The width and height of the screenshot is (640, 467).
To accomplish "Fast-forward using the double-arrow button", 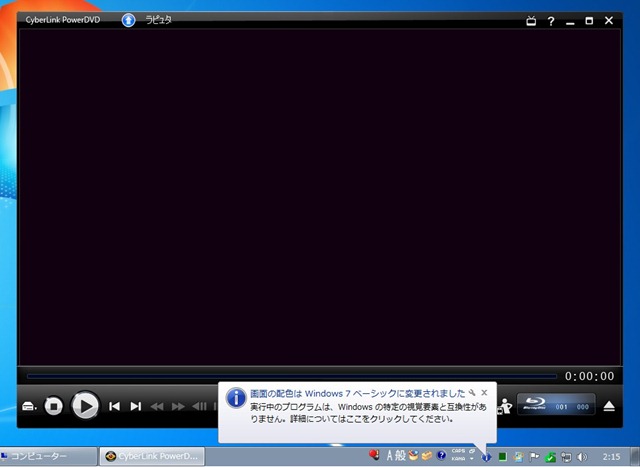I will [178, 406].
